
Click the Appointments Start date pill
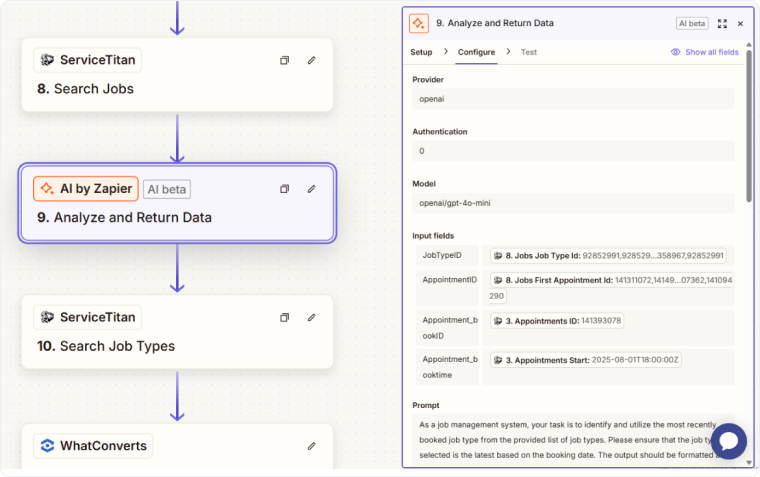coord(586,360)
